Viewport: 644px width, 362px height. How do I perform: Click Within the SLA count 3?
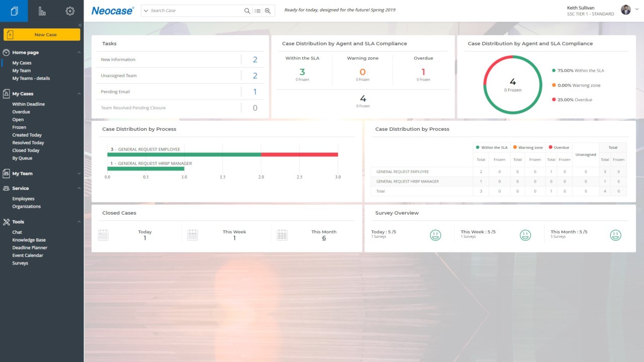coord(302,72)
